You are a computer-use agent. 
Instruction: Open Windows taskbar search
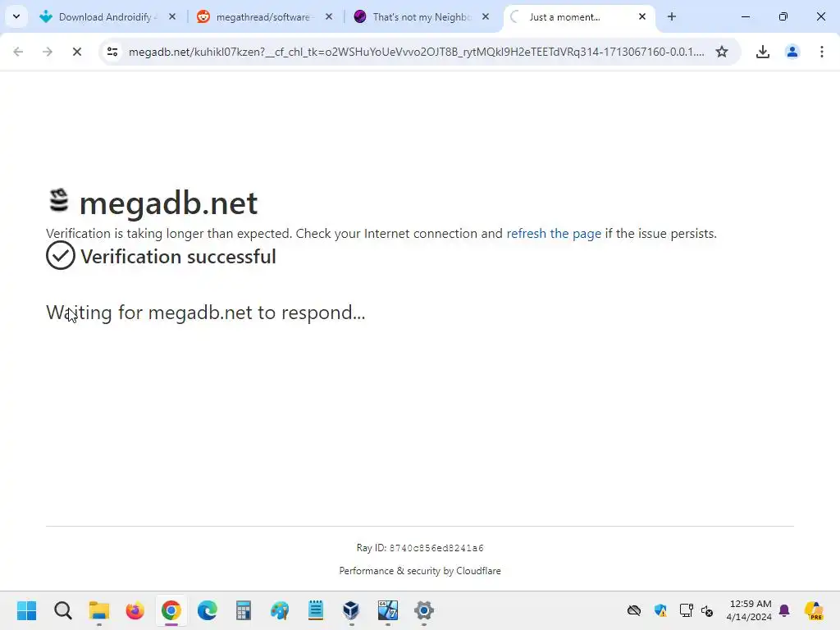point(62,610)
